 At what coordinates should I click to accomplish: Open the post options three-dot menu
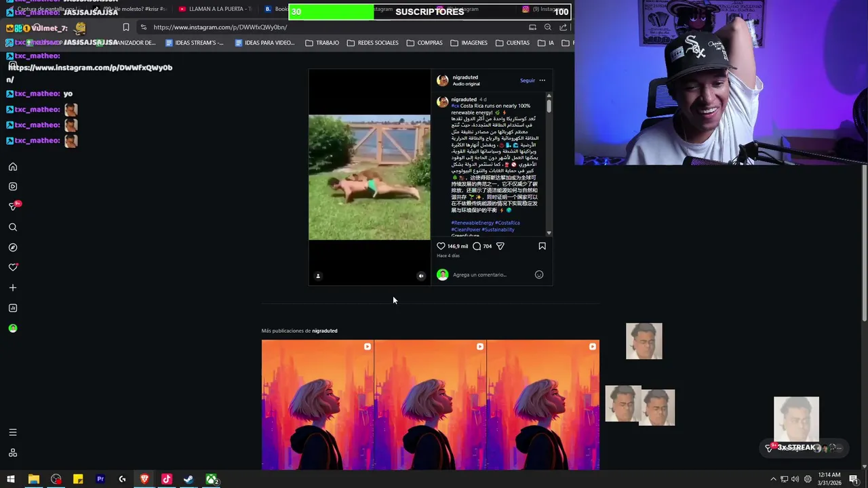[x=542, y=80]
